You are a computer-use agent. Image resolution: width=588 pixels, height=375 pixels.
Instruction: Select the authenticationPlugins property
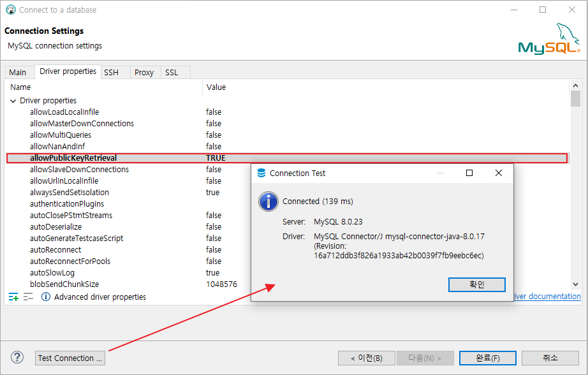67,204
